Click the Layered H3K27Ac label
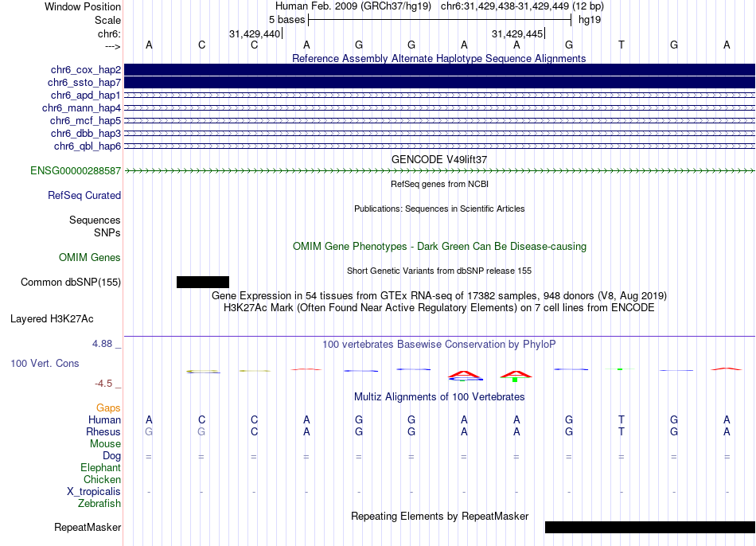The height and width of the screenshot is (546, 756). (52, 319)
